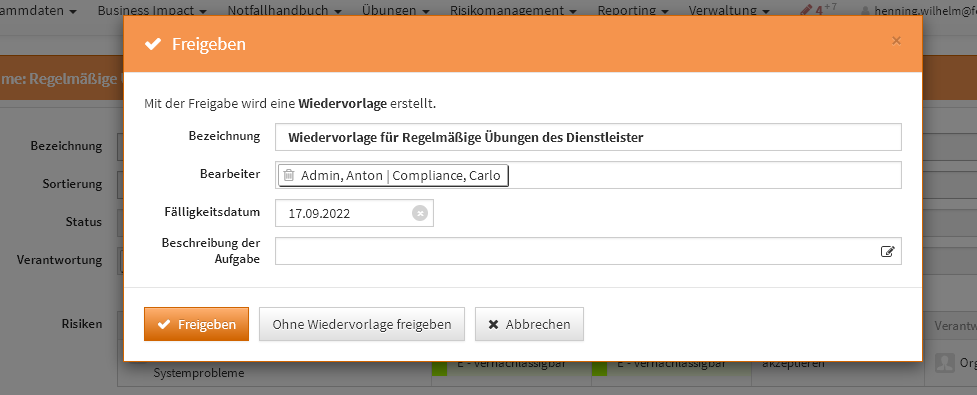The width and height of the screenshot is (977, 395).
Task: Click into the Fälligkeitsdatum date field
Action: coord(354,213)
